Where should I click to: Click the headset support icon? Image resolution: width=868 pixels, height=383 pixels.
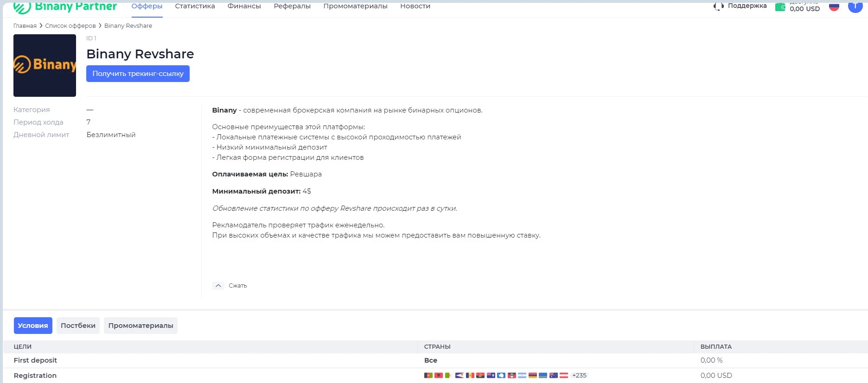point(719,6)
